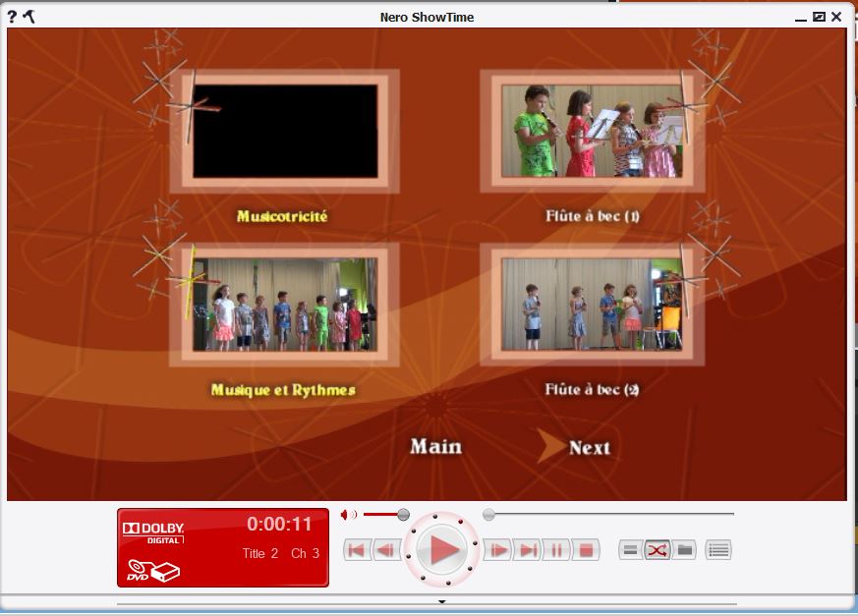
Task: Step forward one frame
Action: coord(497,550)
